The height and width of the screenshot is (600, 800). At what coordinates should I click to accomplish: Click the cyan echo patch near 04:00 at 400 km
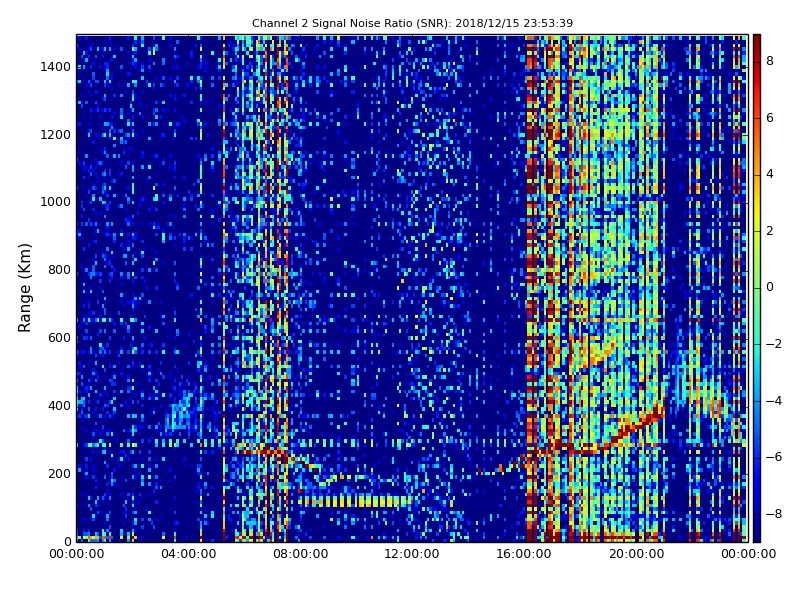tap(180, 413)
